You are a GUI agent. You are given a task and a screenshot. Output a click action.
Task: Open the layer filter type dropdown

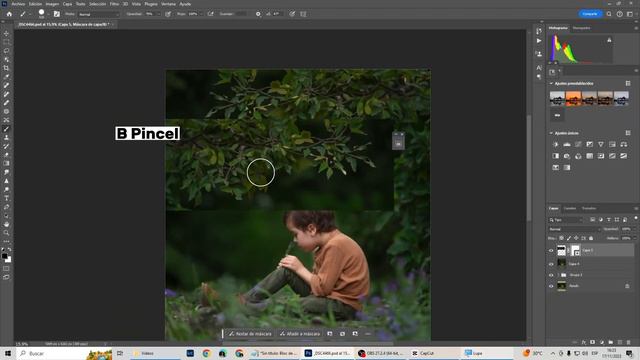(567, 220)
